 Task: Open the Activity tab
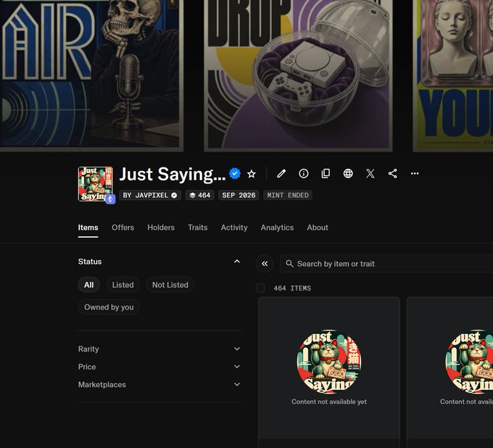tap(234, 228)
